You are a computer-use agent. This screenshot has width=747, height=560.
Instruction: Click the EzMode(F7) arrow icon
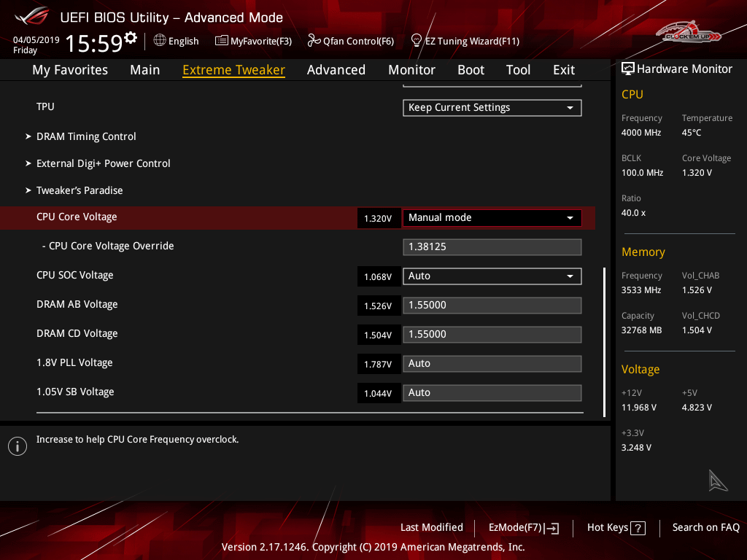pyautogui.click(x=552, y=528)
